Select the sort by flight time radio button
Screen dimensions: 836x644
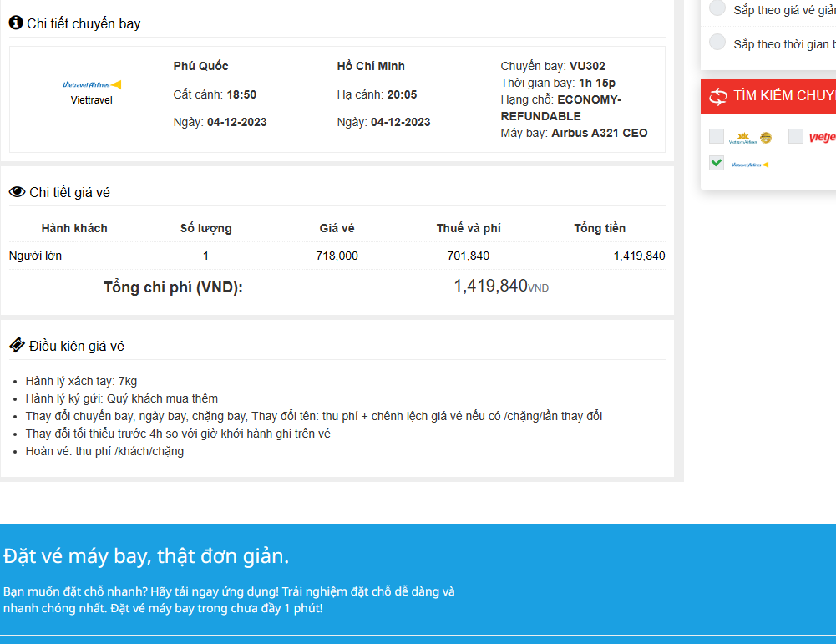tap(717, 42)
